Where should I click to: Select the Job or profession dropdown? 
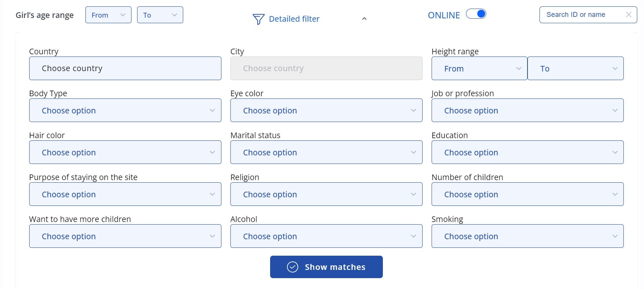point(527,110)
